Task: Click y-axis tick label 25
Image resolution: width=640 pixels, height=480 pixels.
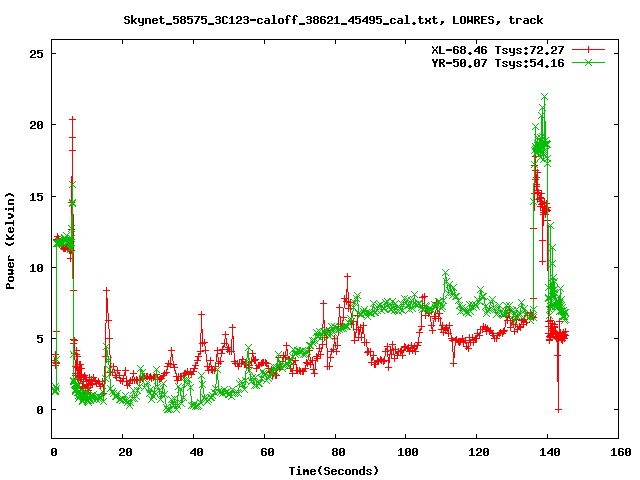Action: [36, 54]
